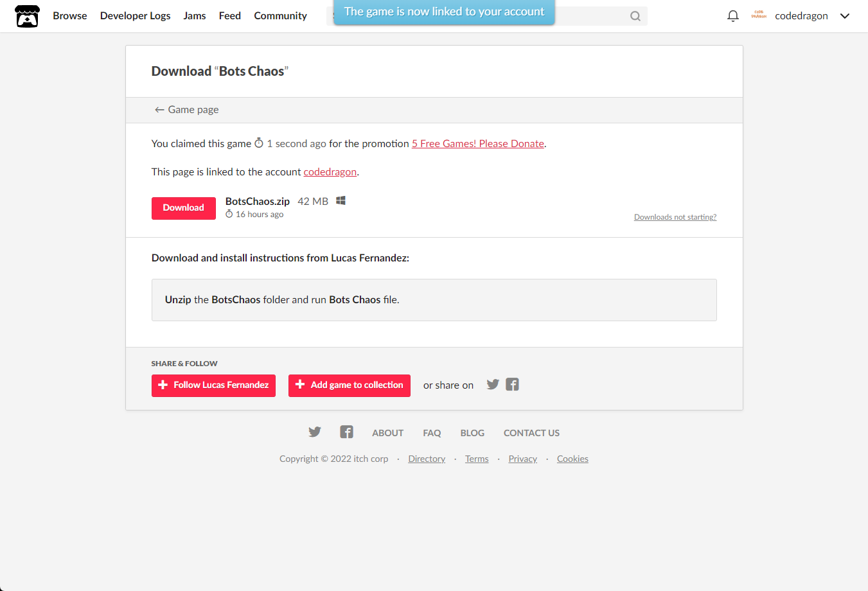This screenshot has height=591, width=868.
Task: Open the Browse menu item
Action: pyautogui.click(x=70, y=16)
